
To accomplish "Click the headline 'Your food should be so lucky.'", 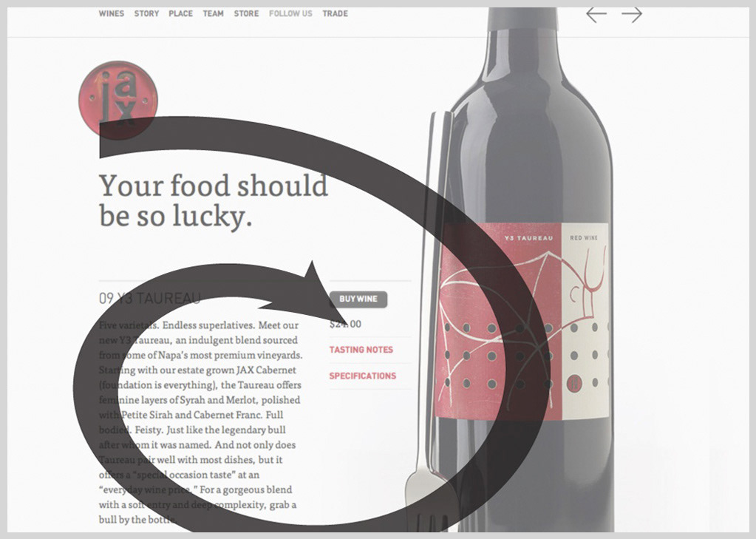I will (x=213, y=200).
